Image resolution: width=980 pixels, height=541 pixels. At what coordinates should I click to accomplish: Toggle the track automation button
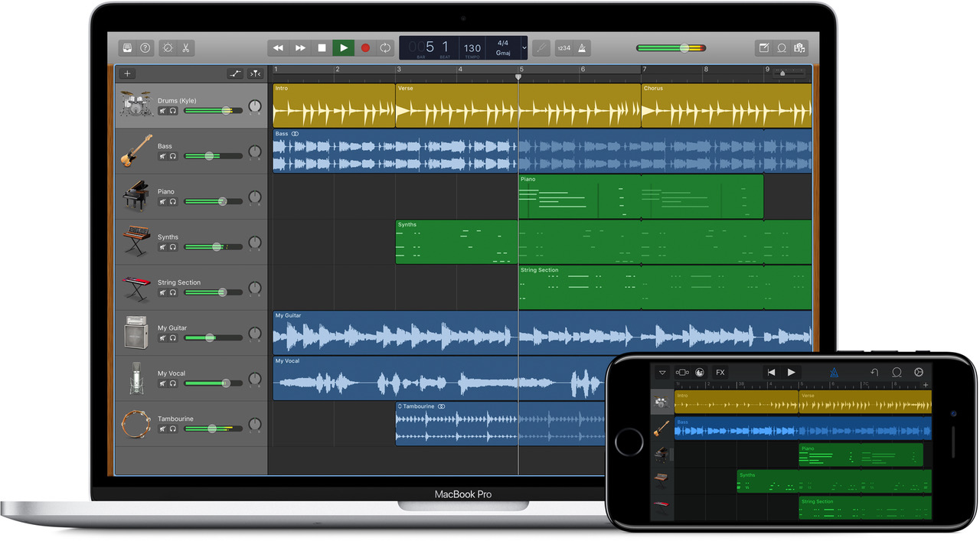tap(235, 73)
